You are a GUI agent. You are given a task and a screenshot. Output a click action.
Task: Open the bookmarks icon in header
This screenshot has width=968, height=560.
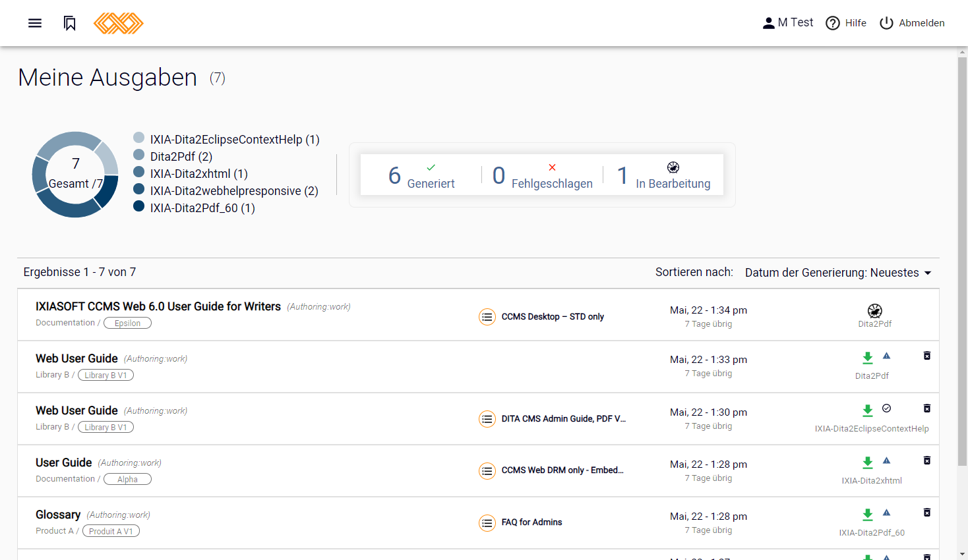(70, 23)
